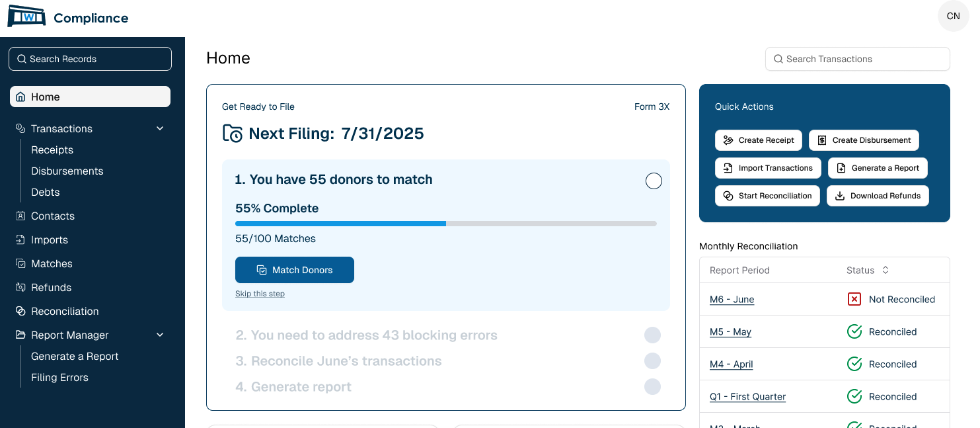Click the magnifier icon in Search Transactions

778,59
